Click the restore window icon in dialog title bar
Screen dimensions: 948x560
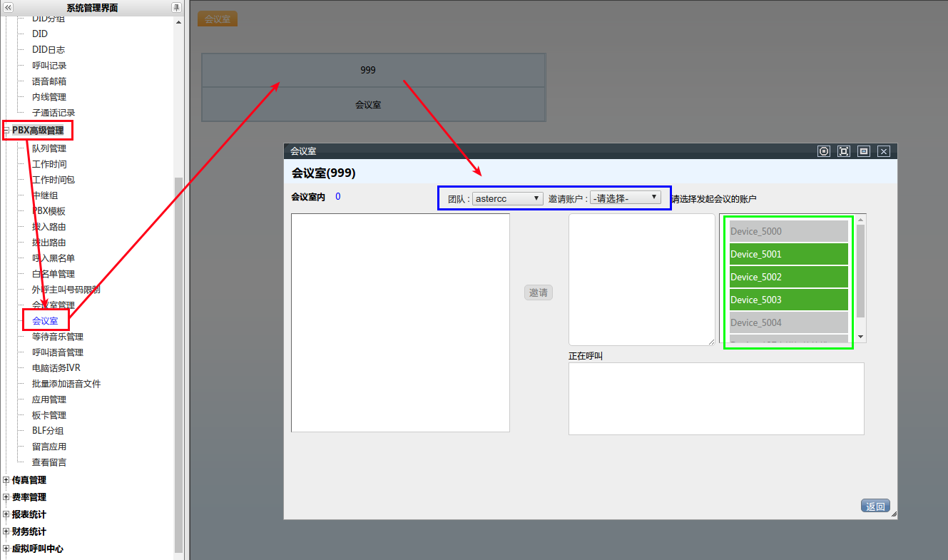click(864, 151)
